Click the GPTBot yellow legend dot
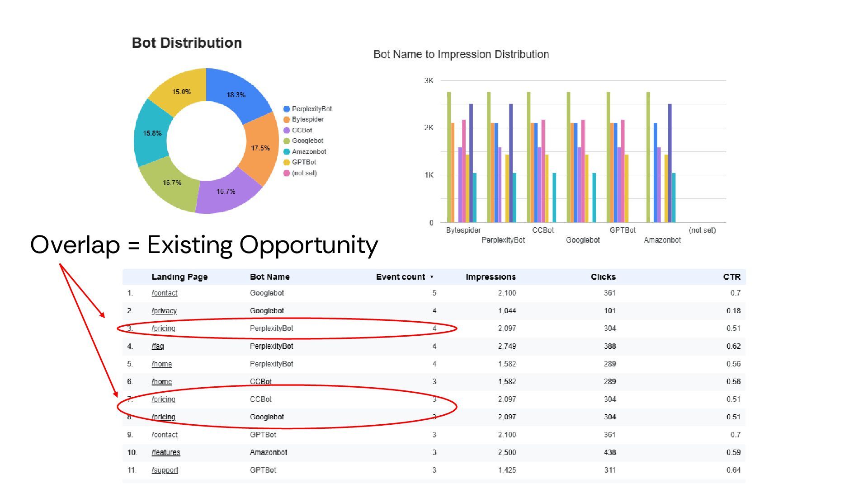This screenshot has width=868, height=488. pos(286,162)
